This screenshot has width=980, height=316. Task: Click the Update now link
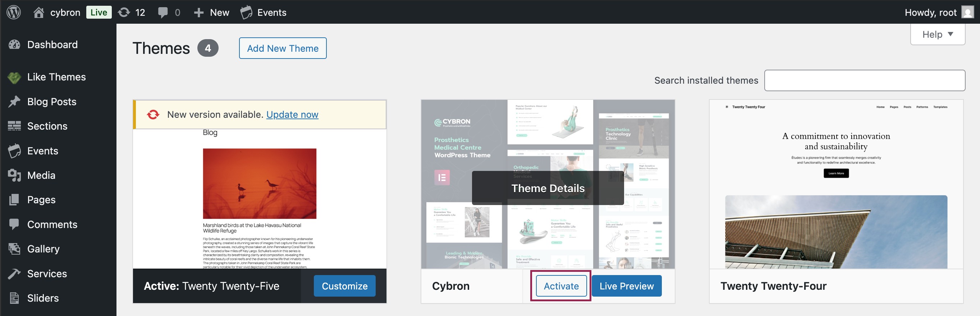[292, 114]
